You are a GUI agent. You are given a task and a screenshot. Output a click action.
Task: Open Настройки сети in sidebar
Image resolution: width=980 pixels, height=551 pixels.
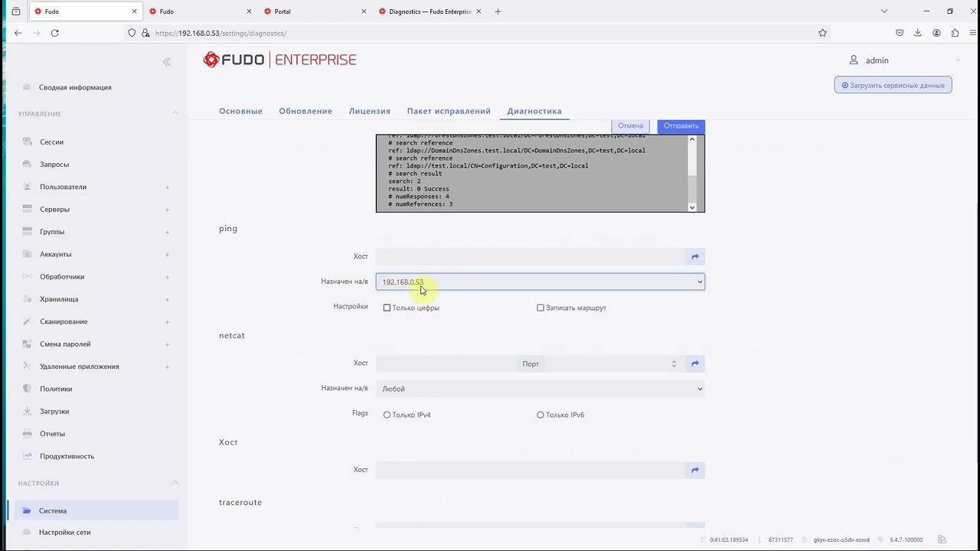65,532
